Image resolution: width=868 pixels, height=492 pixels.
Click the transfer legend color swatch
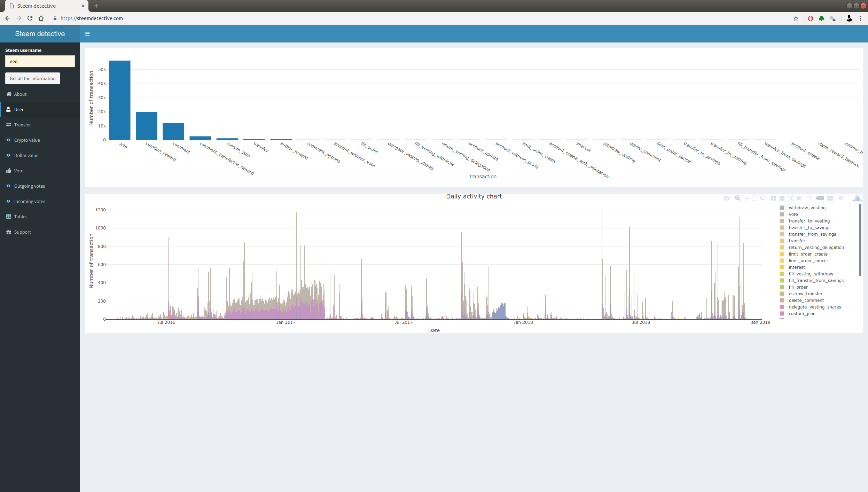click(782, 241)
